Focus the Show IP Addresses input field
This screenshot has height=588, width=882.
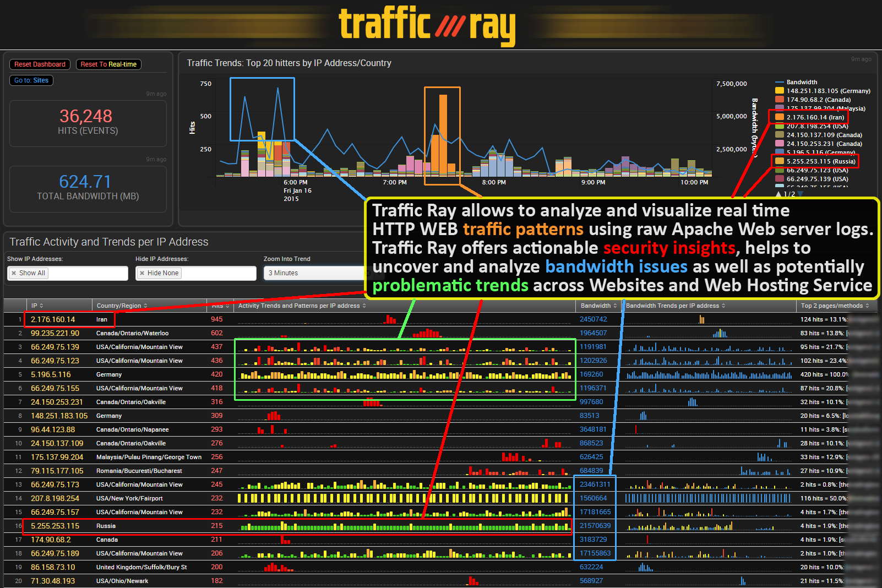68,273
